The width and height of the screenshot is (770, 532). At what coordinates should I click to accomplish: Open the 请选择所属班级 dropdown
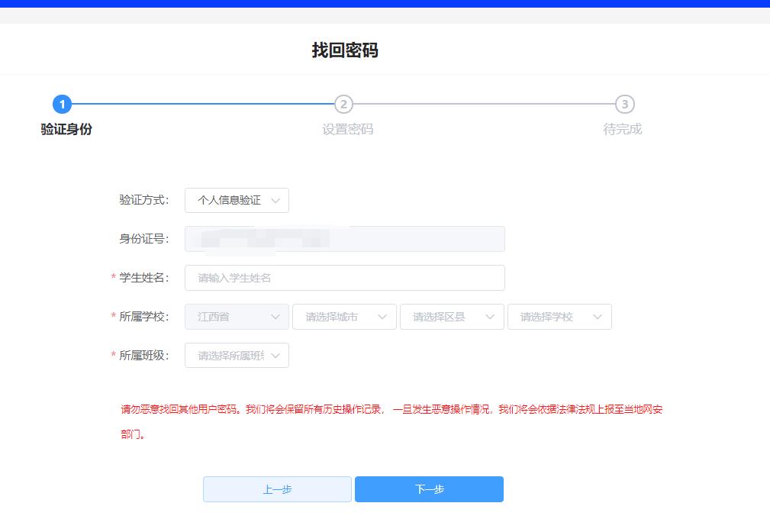[x=237, y=356]
